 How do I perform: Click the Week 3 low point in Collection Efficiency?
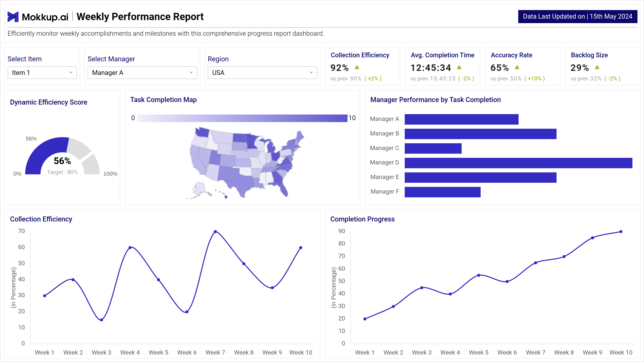[101, 320]
